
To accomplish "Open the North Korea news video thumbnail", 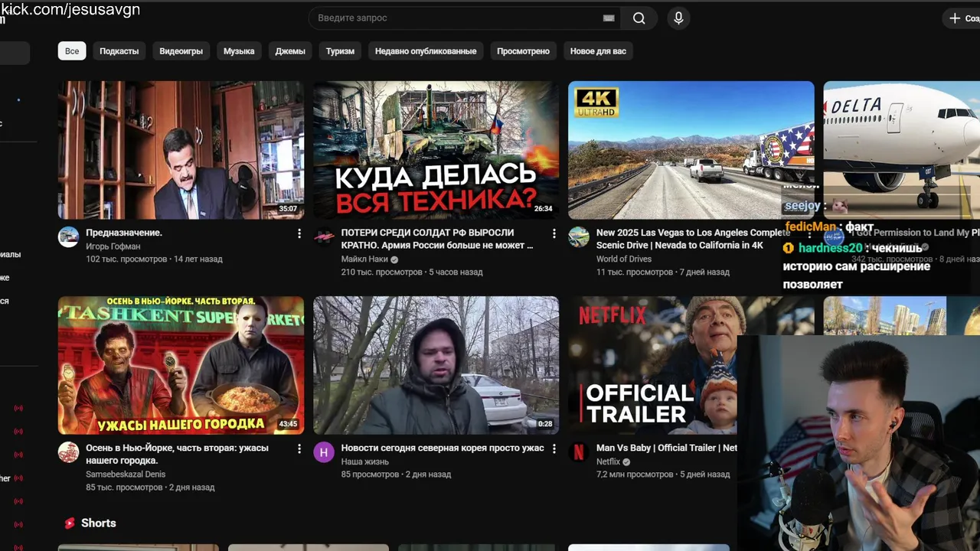I will tap(436, 365).
